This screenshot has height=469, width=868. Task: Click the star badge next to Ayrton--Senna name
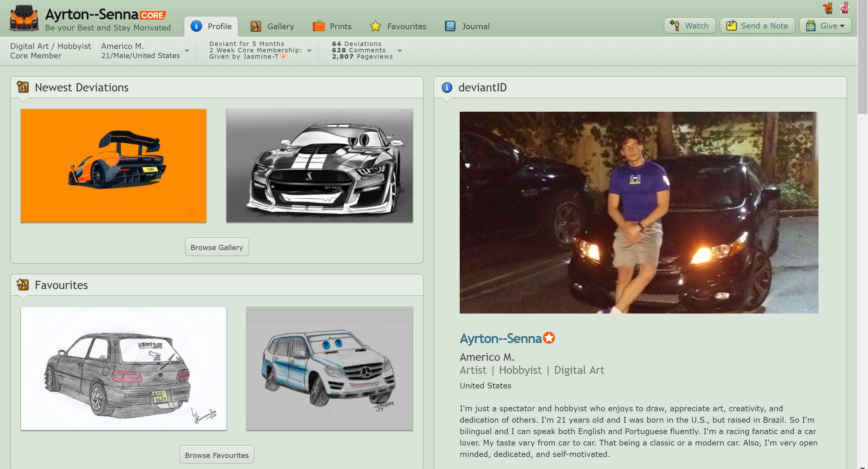[x=549, y=338]
